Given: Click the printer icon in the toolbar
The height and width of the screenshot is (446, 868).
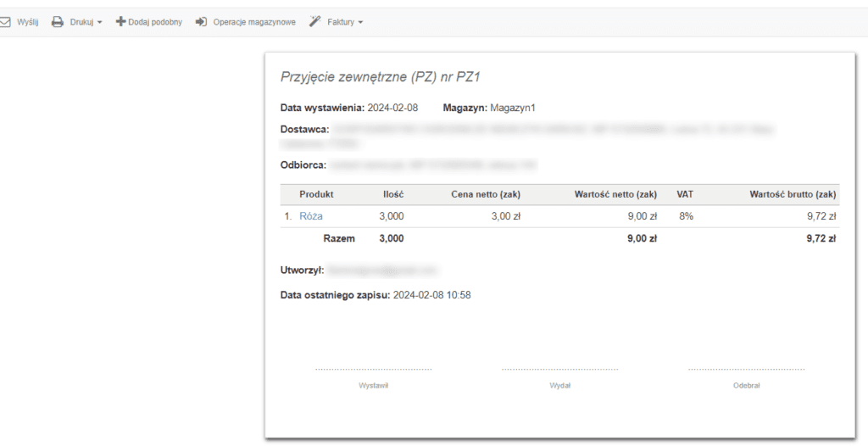Looking at the screenshot, I should click(58, 22).
